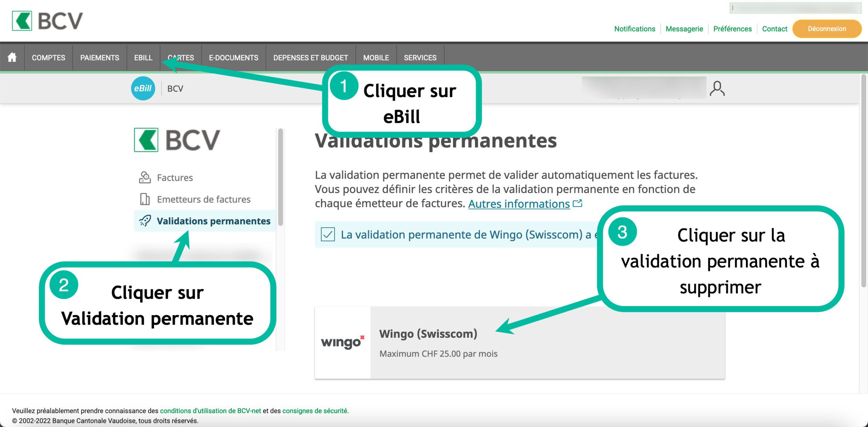
Task: Select the Wingo (Swisscom) validation entry
Action: point(428,334)
